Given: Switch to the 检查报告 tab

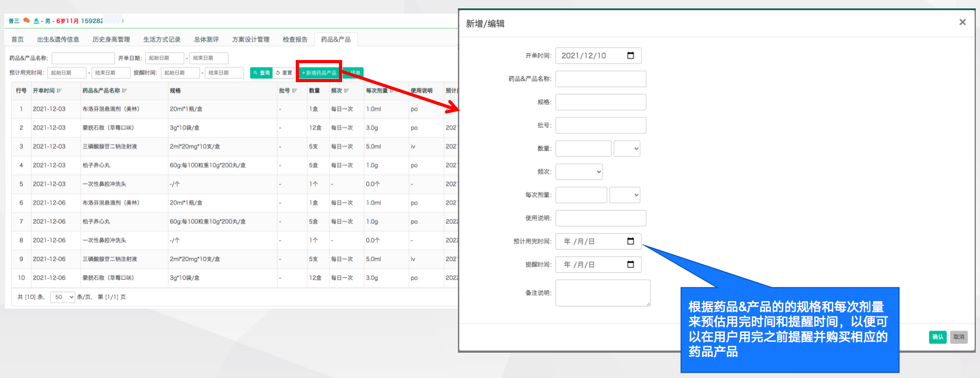Looking at the screenshot, I should (x=295, y=39).
